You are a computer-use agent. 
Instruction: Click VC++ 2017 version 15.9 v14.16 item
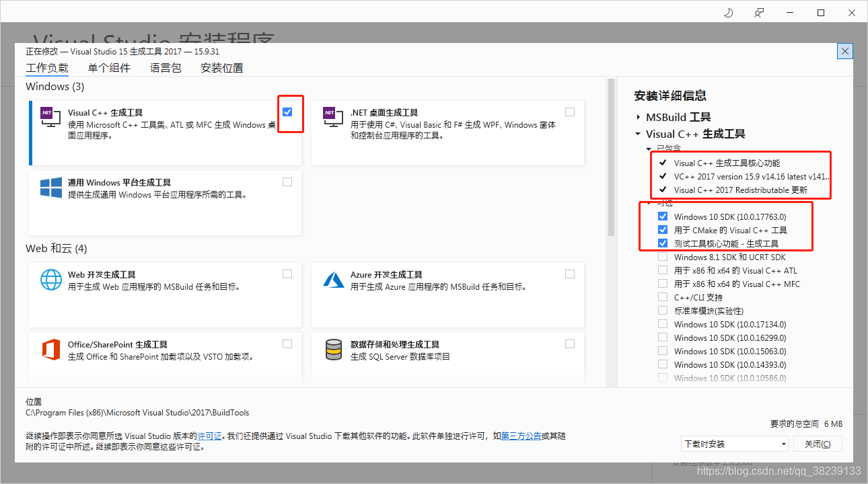tap(752, 176)
